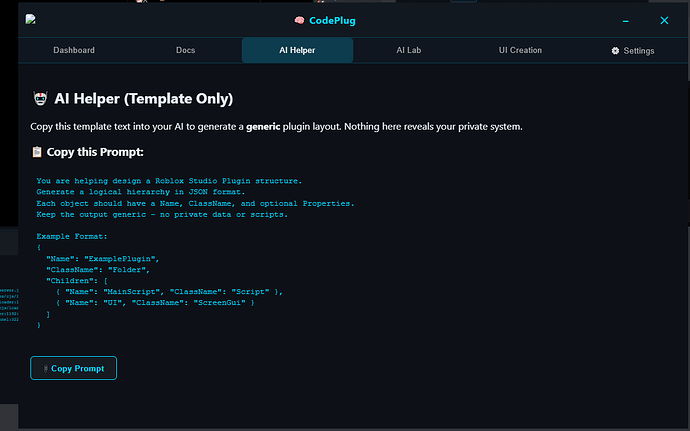Click the AI Helper (Template Only) heading
The height and width of the screenshot is (431, 690).
point(143,99)
